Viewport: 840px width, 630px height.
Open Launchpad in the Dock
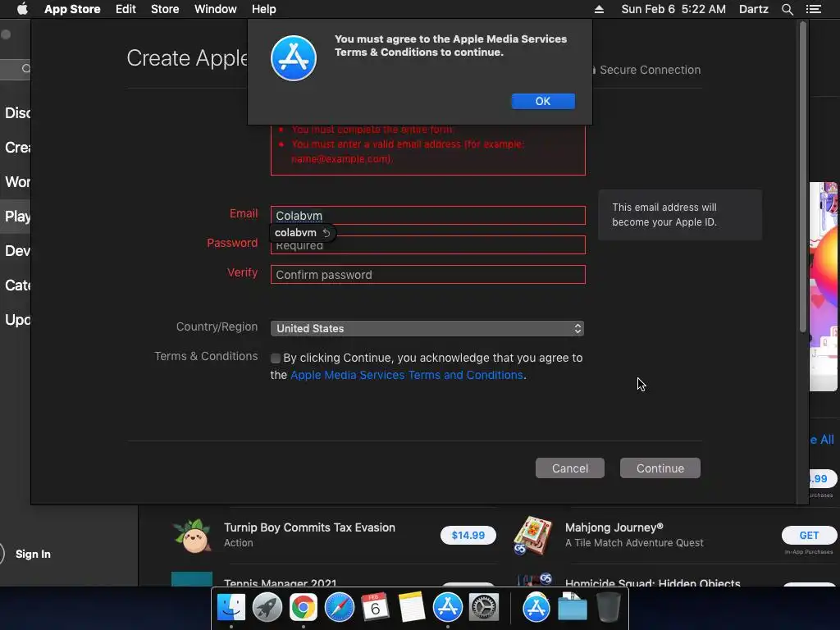[x=267, y=608]
